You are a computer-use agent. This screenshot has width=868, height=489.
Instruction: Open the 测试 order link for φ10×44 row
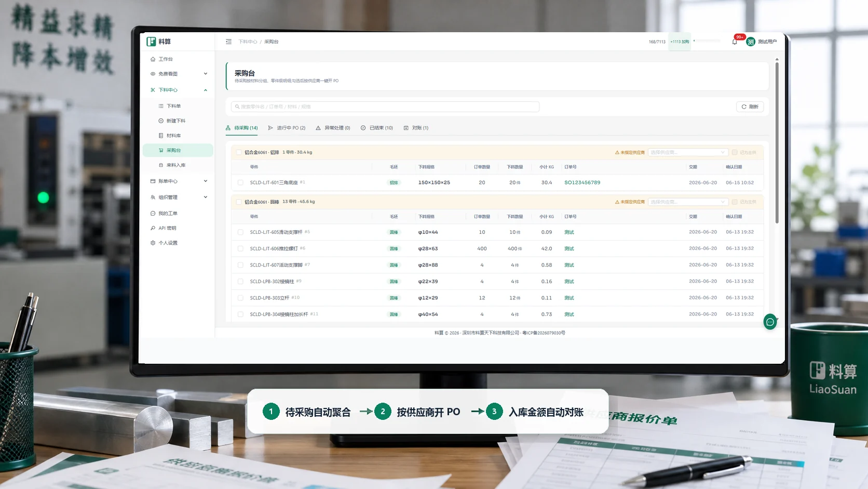coord(569,232)
